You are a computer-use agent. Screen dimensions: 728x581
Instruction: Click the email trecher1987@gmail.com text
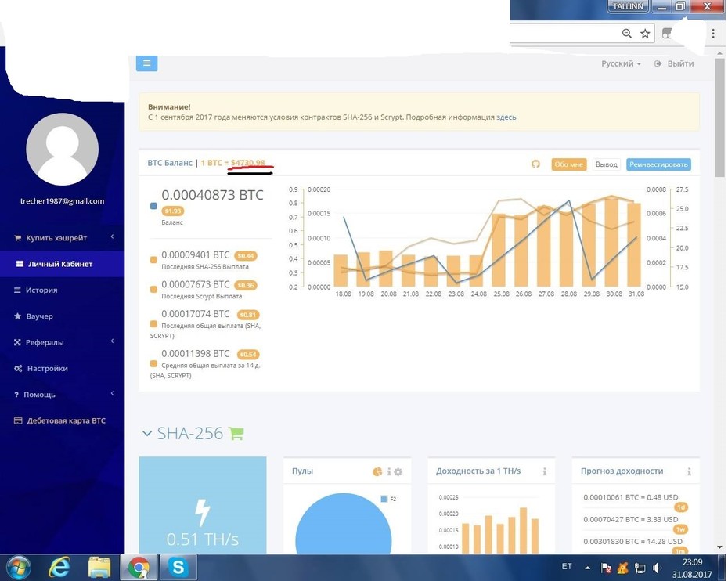62,201
